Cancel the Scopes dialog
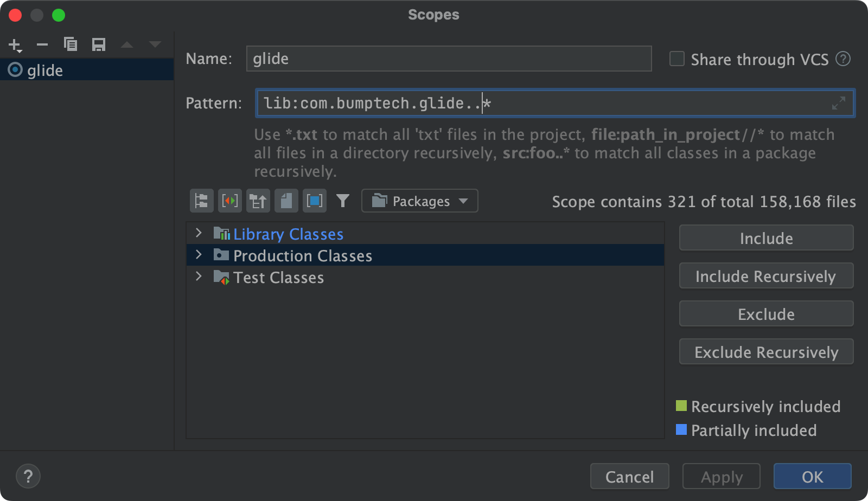The width and height of the screenshot is (868, 501). point(629,477)
